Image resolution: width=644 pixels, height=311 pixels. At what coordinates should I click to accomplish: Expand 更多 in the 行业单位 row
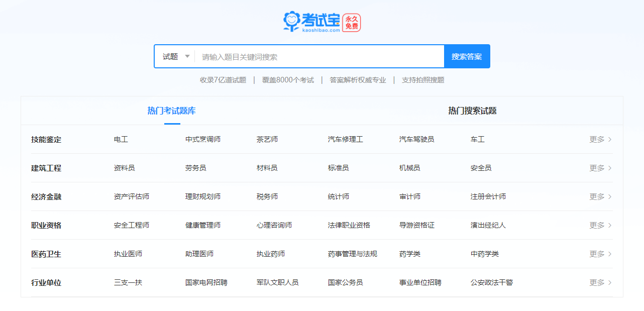coord(600,282)
